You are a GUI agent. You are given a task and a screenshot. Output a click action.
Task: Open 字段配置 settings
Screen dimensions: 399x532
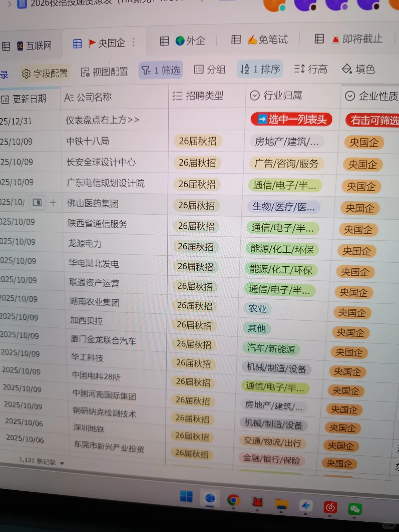[x=45, y=74]
